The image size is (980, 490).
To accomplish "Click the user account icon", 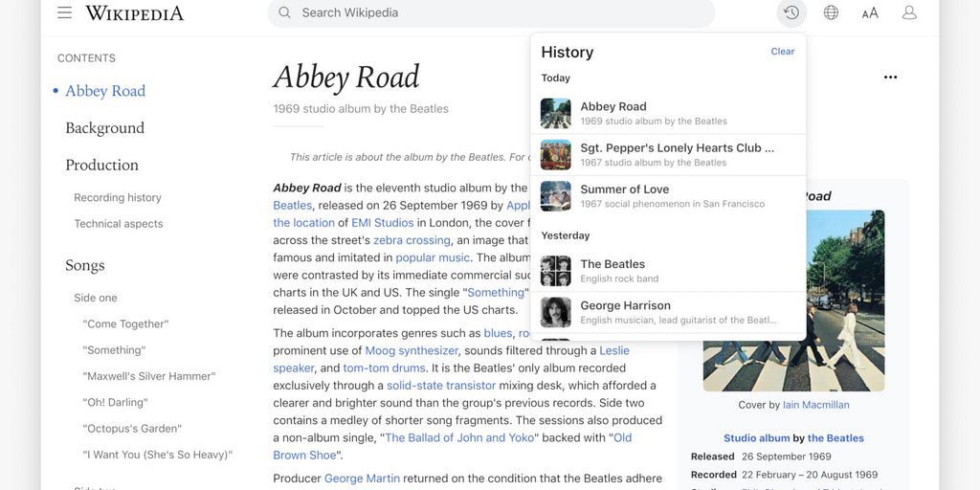I will pyautogui.click(x=909, y=12).
